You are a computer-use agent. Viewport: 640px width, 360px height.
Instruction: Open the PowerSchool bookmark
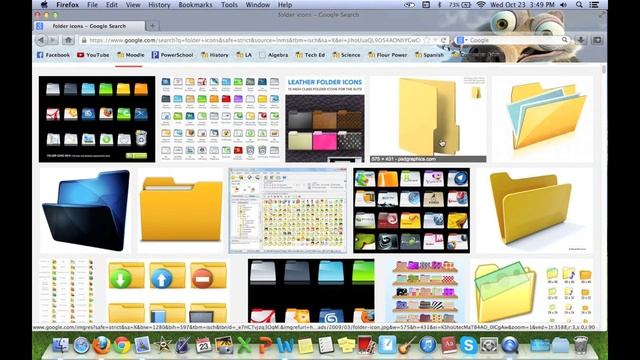pyautogui.click(x=172, y=55)
